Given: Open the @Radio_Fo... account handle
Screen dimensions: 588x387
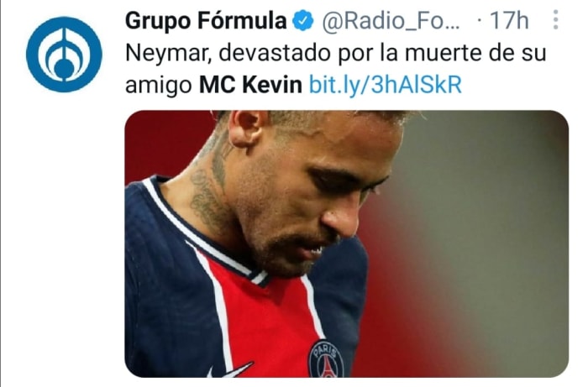Looking at the screenshot, I should 390,21.
